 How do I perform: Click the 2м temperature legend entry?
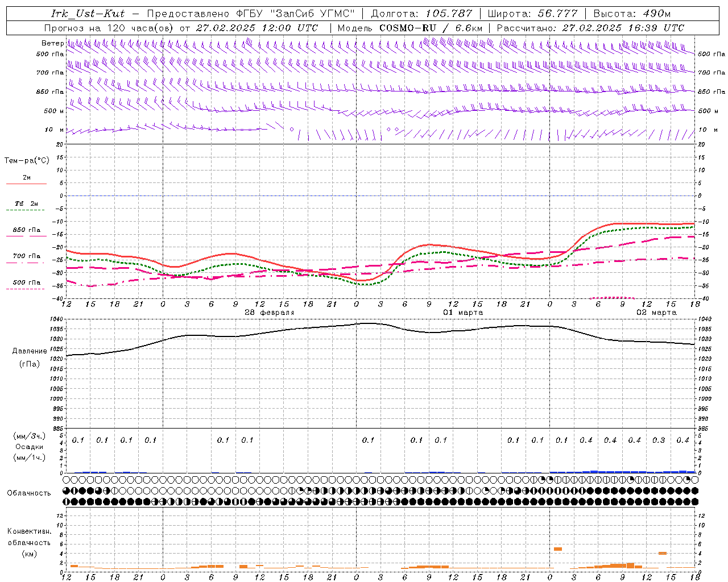(27, 178)
